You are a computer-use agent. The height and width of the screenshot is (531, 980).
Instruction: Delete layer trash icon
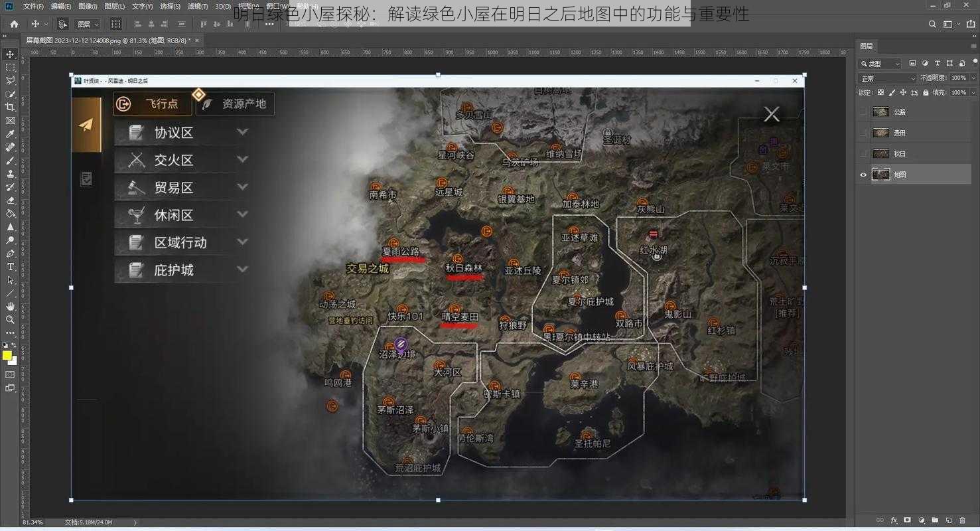pos(962,520)
